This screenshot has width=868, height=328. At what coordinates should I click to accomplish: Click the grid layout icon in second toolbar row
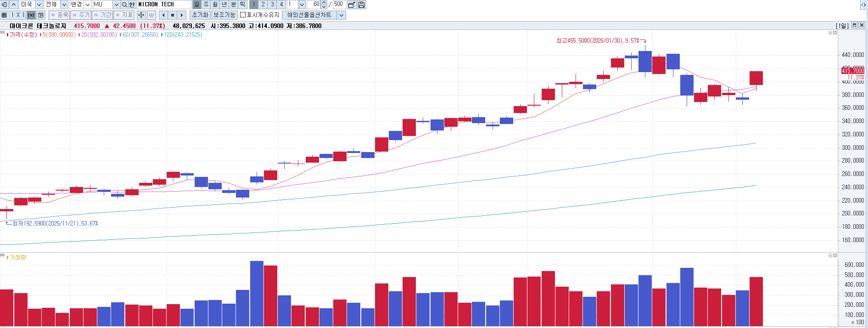(4, 15)
